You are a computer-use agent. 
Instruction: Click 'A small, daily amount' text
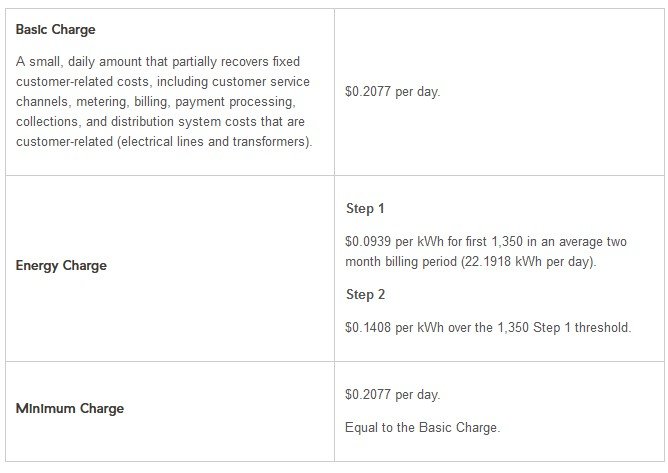point(79,61)
